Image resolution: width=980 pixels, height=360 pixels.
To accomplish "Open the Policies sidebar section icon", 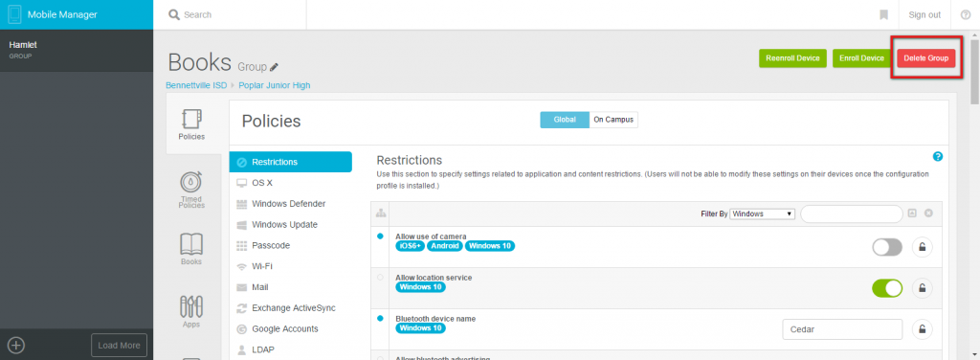I will pyautogui.click(x=191, y=120).
